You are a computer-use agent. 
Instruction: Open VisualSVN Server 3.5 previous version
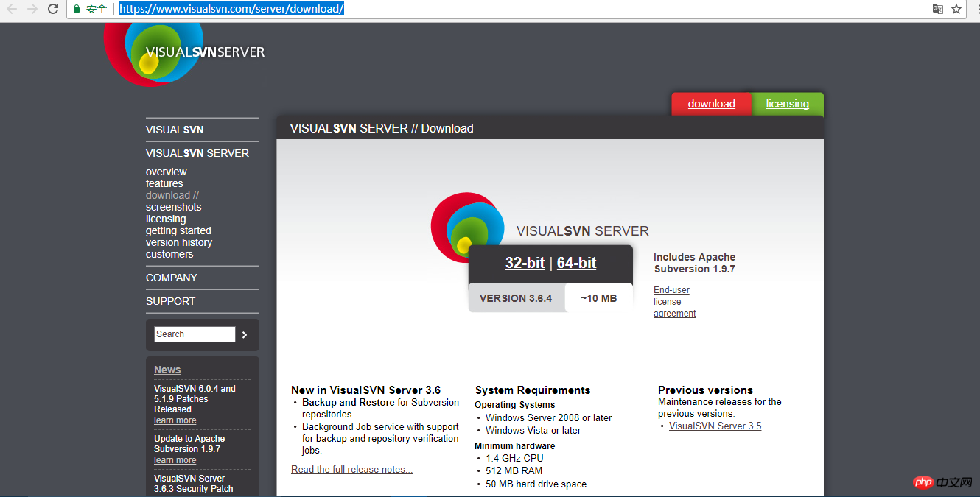(x=715, y=426)
